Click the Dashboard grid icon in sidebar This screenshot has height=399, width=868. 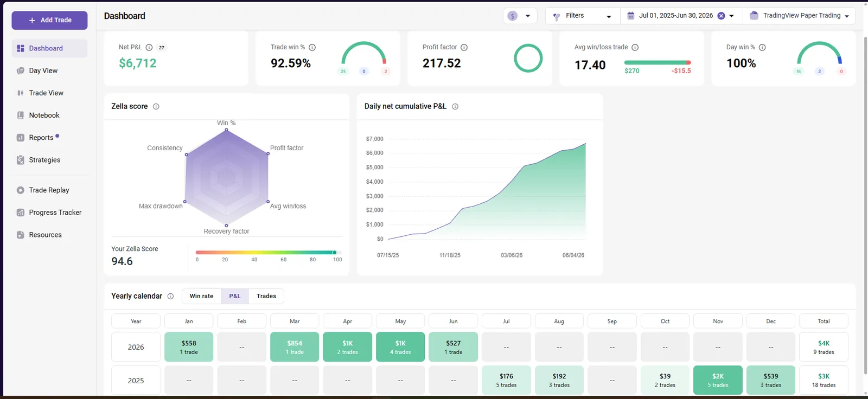[21, 48]
